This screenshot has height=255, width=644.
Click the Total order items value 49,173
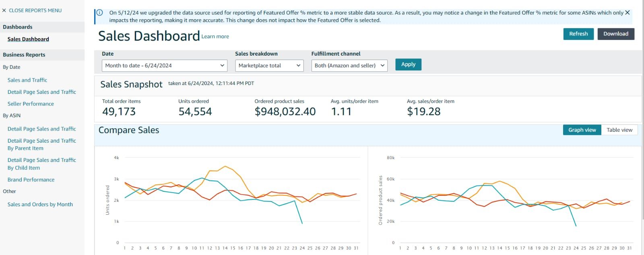(119, 112)
